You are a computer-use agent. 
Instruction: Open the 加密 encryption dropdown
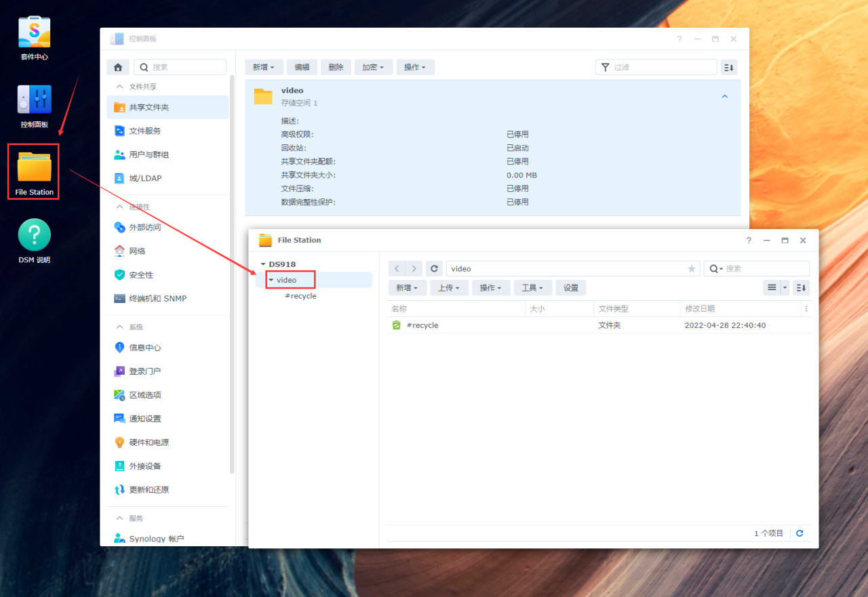pos(372,67)
